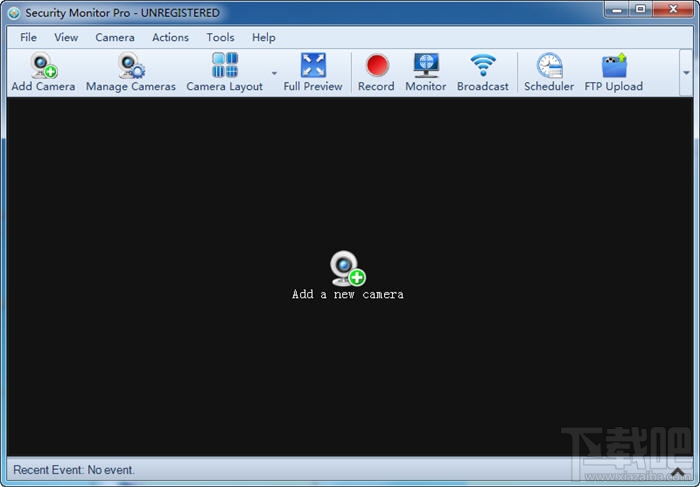Expand the recent events panel chevron

tap(678, 471)
